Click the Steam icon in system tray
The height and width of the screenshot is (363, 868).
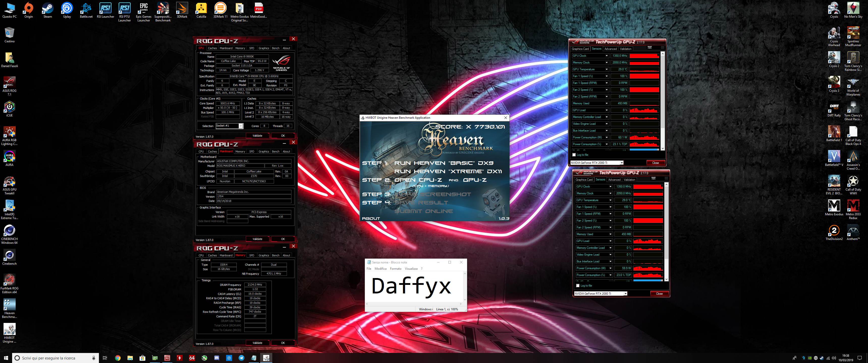point(822,358)
